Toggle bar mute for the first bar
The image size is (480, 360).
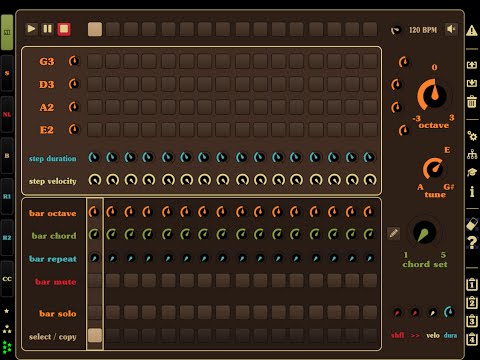95,281
